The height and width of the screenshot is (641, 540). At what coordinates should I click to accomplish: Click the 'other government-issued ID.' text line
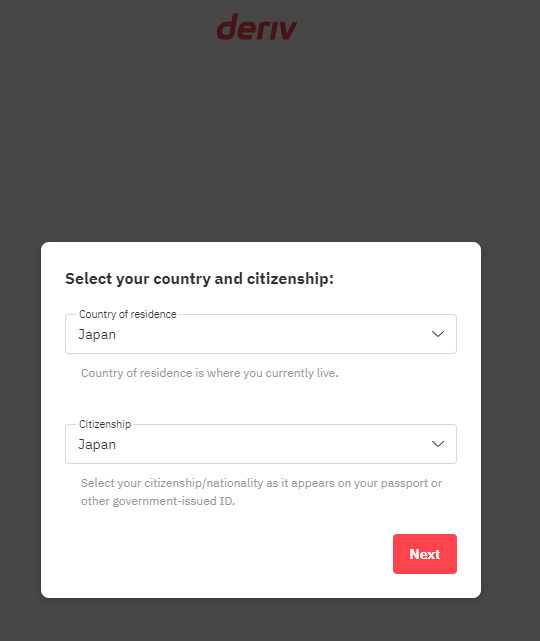point(158,501)
